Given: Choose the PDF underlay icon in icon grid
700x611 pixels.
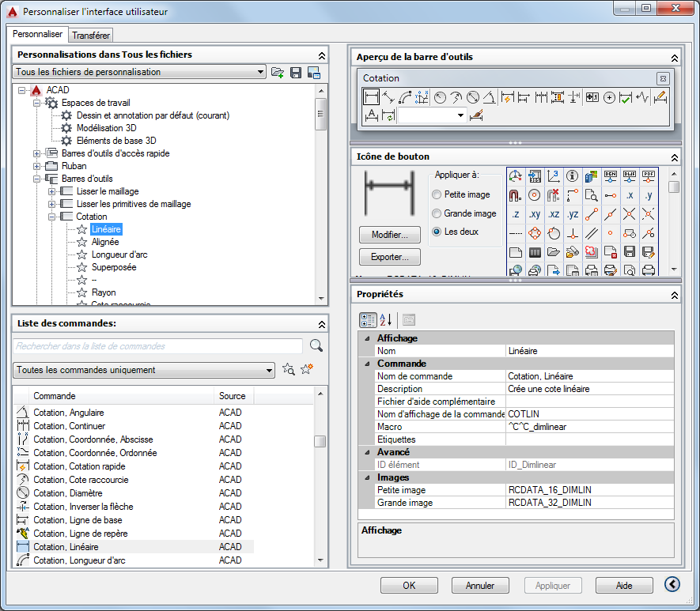Looking at the screenshot, I should click(x=649, y=176).
